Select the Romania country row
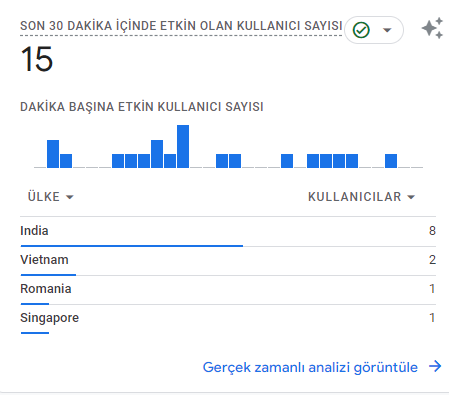Screen dimensions: 449x395 point(228,289)
